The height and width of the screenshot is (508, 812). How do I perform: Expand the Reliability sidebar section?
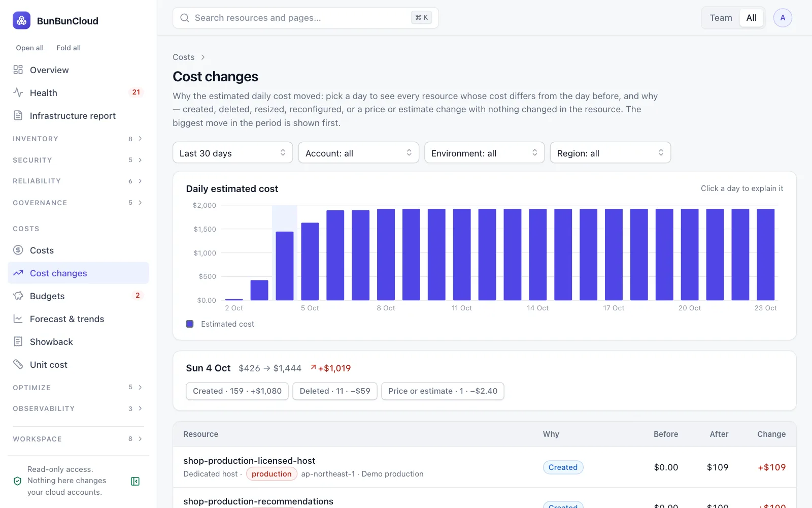[78, 181]
